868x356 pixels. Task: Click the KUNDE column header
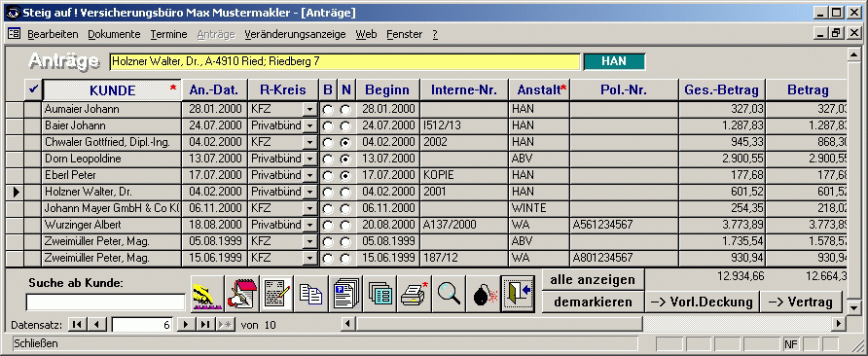click(x=112, y=90)
